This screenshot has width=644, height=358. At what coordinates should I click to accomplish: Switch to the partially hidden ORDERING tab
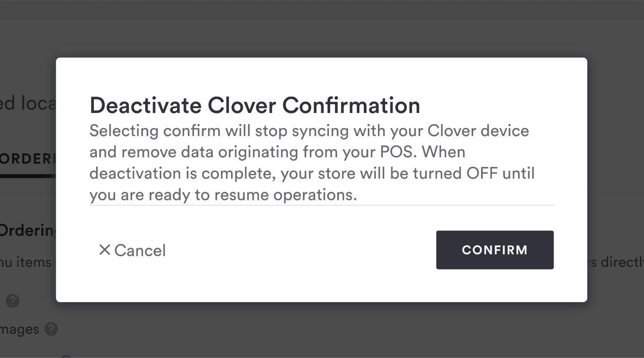point(27,160)
